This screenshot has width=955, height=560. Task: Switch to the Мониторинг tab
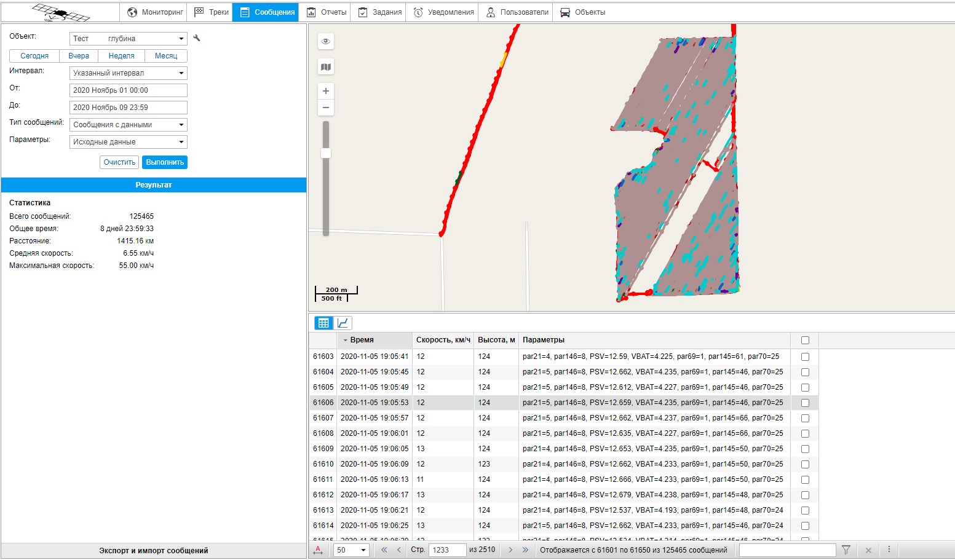coord(155,12)
